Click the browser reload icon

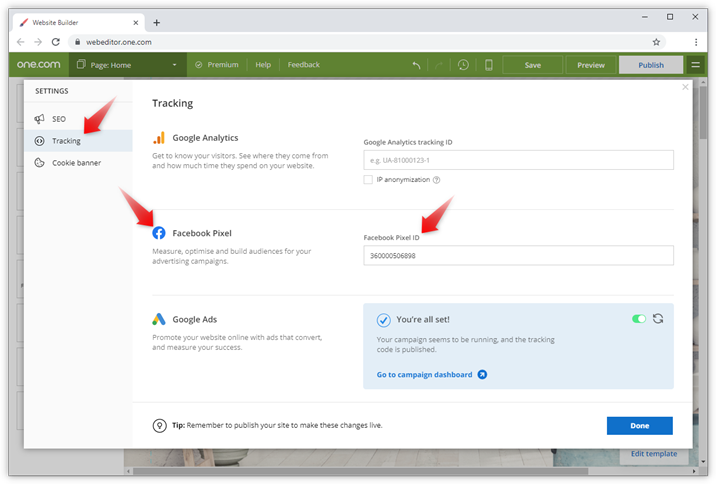pyautogui.click(x=56, y=42)
